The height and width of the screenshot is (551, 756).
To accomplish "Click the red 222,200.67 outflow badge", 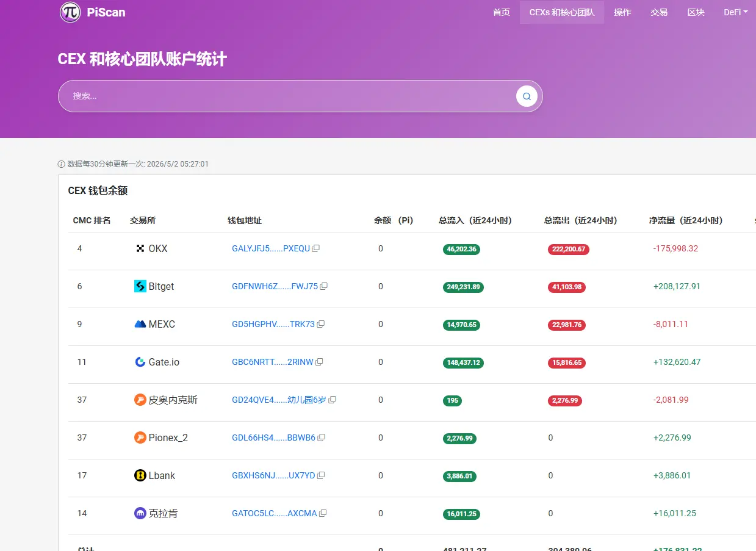I will point(569,249).
